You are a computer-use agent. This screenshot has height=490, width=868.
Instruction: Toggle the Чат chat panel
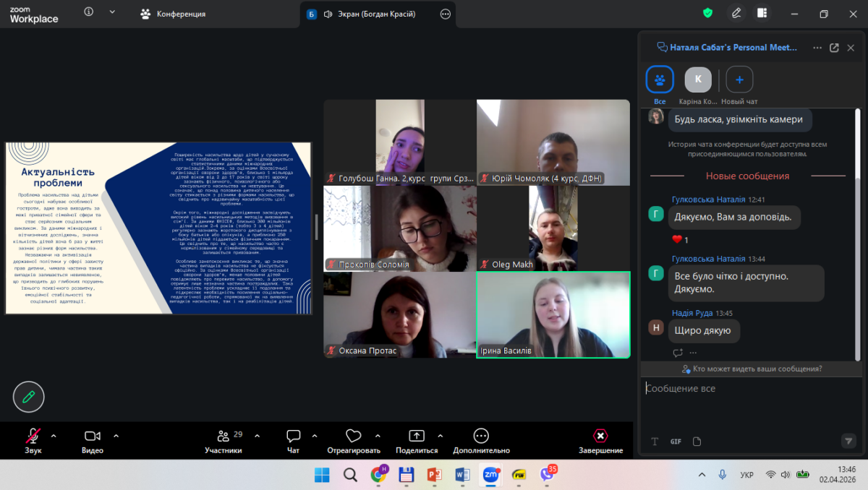pos(293,436)
